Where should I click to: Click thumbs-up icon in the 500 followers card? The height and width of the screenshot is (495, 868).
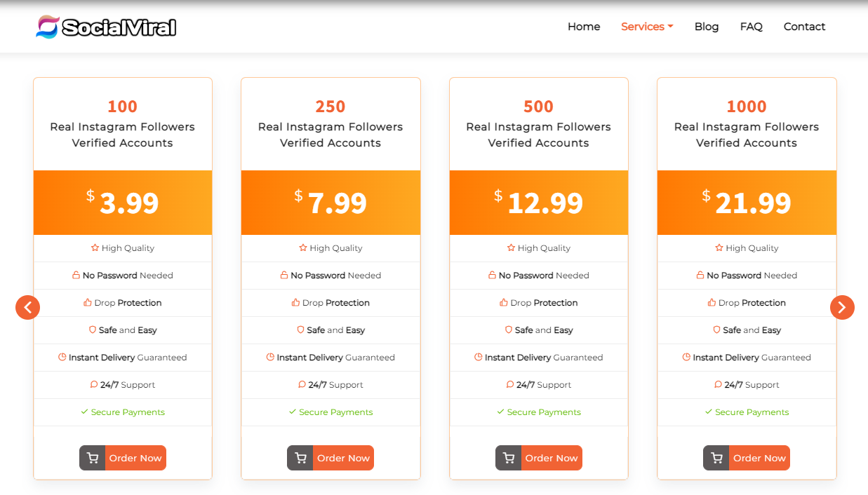click(x=504, y=302)
